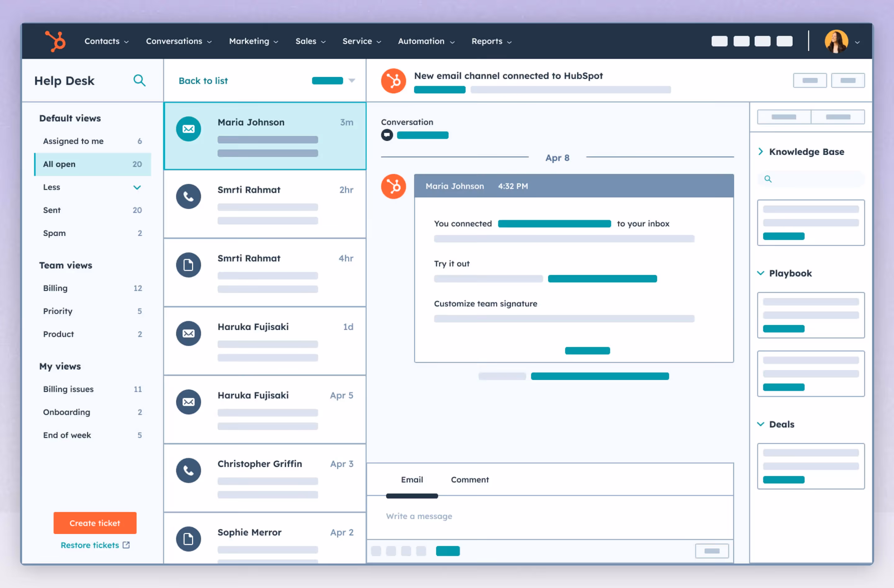The width and height of the screenshot is (894, 588).
Task: Open the Product team view
Action: 93,334
